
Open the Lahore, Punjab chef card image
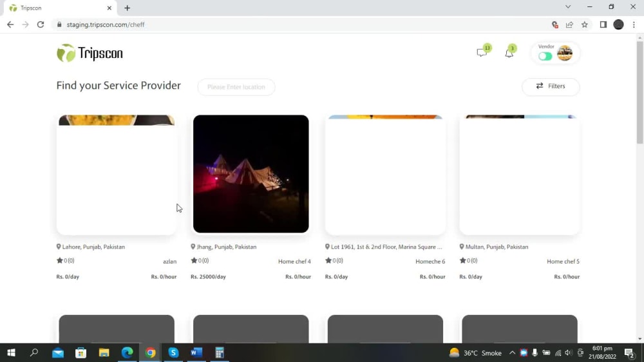pos(117,175)
